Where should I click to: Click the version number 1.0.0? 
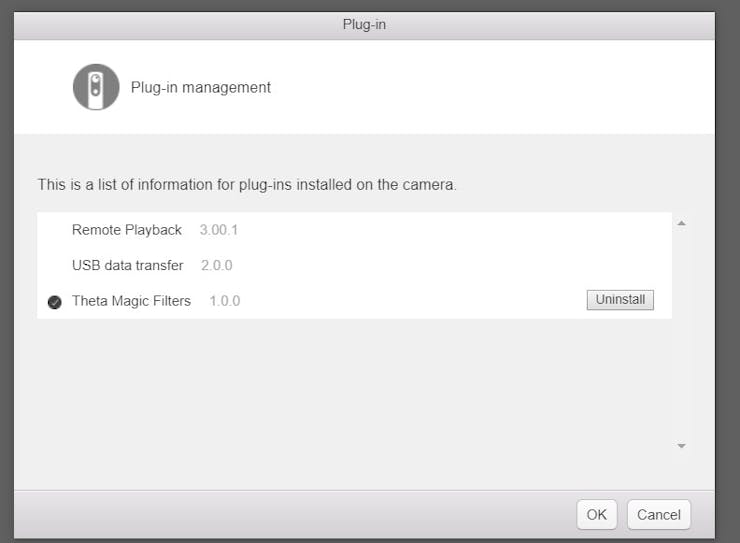(225, 301)
